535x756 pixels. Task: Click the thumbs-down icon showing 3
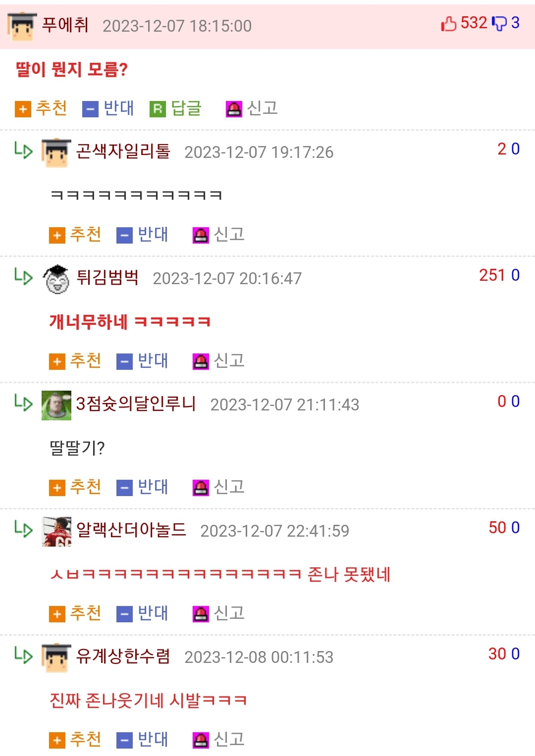pos(499,23)
